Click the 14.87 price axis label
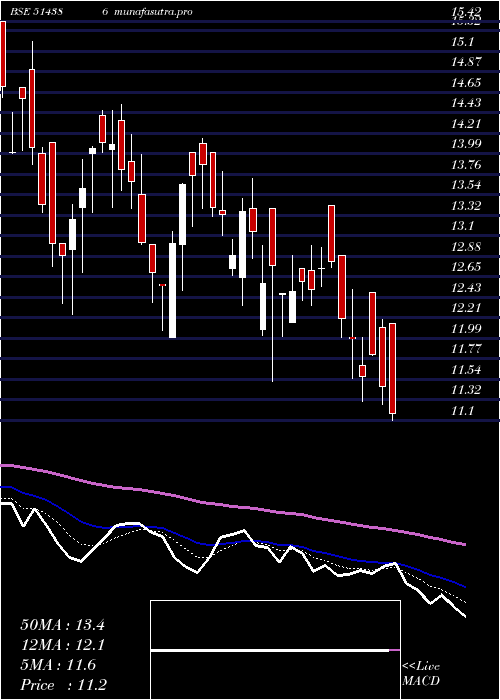Viewport: 500px width, 700px height. click(467, 62)
